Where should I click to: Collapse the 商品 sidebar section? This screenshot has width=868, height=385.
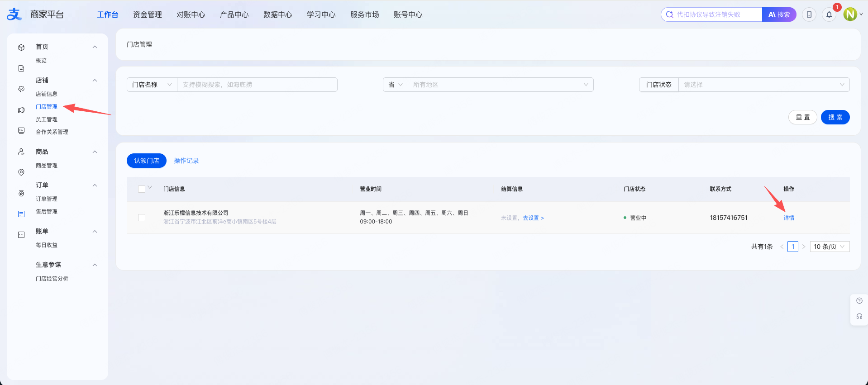coord(95,152)
